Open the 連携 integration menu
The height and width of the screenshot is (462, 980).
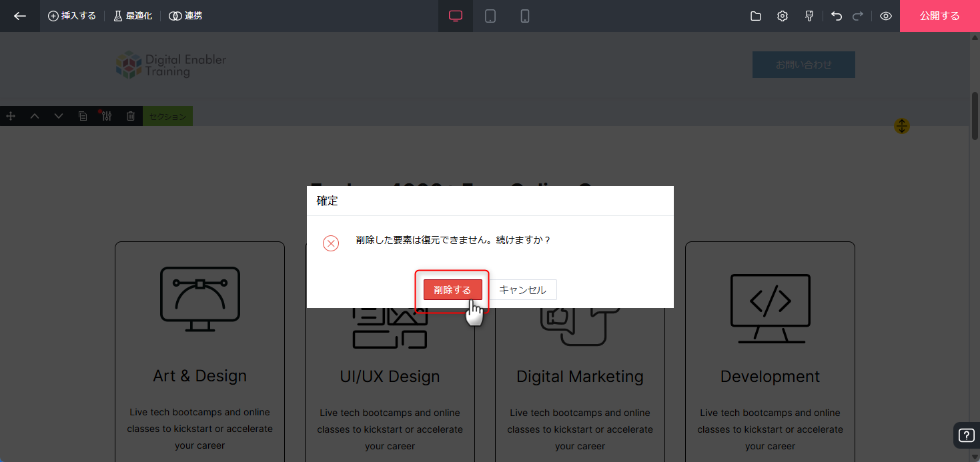[185, 16]
